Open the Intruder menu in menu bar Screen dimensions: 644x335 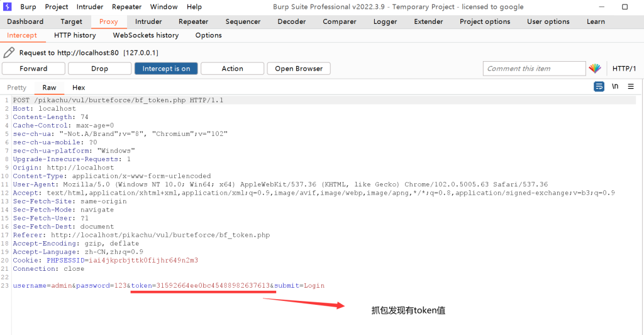click(x=90, y=7)
